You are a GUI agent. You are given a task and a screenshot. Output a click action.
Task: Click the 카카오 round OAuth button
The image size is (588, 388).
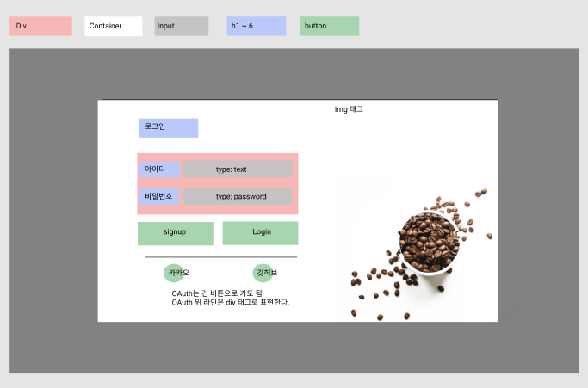coord(174,273)
